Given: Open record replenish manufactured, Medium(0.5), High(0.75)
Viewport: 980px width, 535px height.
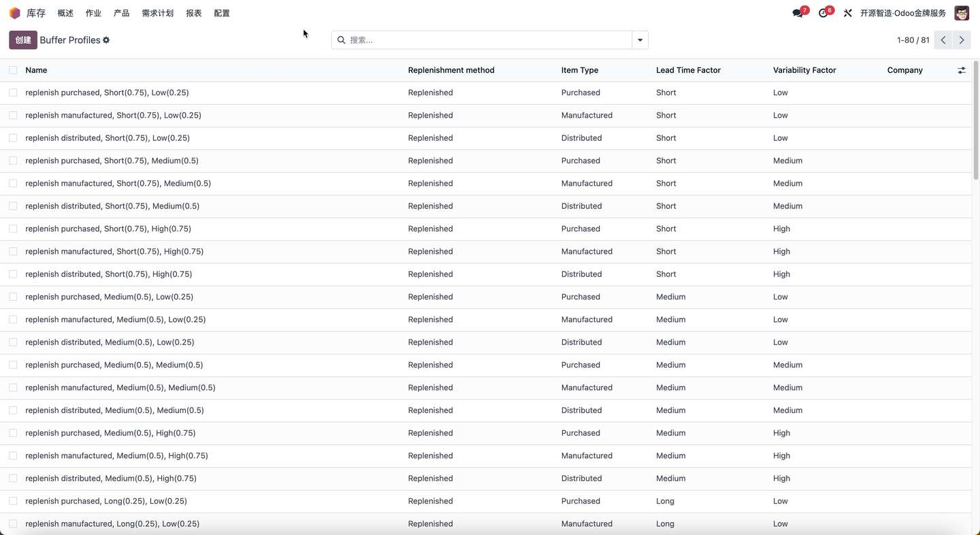Looking at the screenshot, I should pyautogui.click(x=116, y=455).
